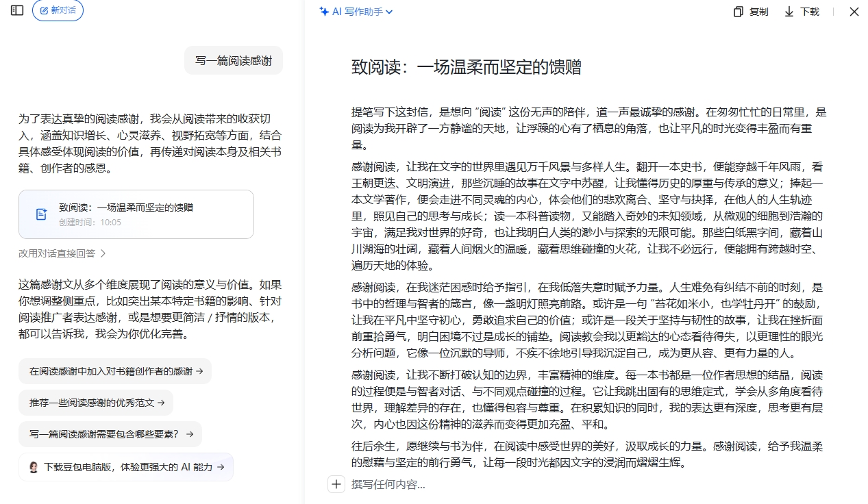Start a new conversation with 新对话

58,11
